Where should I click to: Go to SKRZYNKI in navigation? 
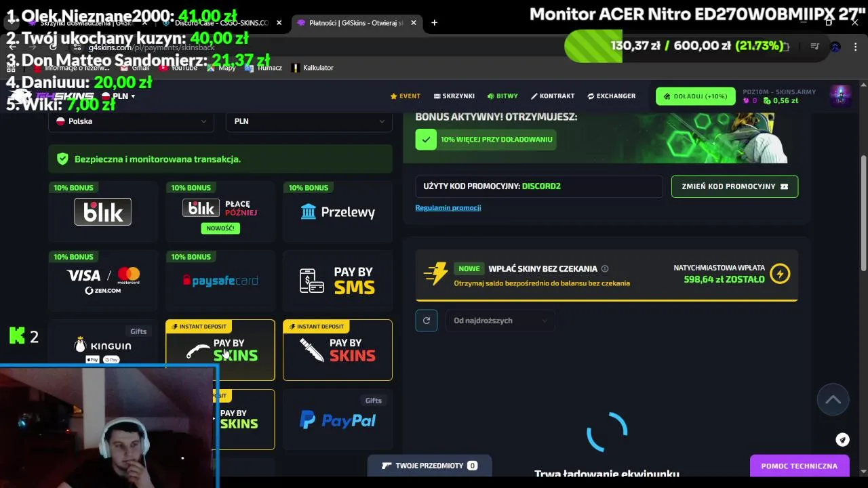[x=454, y=96]
